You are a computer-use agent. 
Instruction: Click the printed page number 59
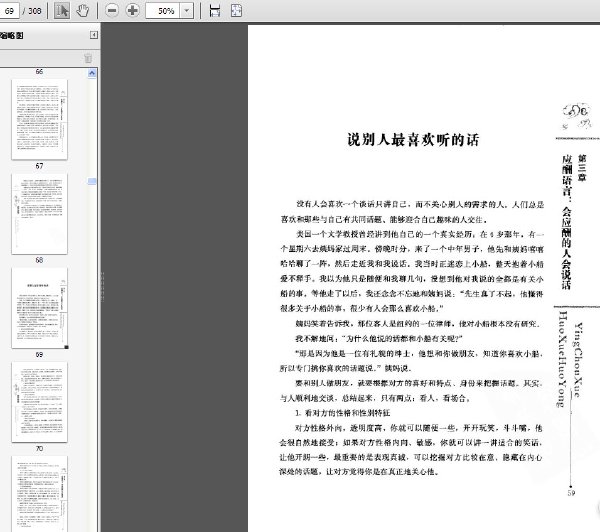tap(571, 493)
